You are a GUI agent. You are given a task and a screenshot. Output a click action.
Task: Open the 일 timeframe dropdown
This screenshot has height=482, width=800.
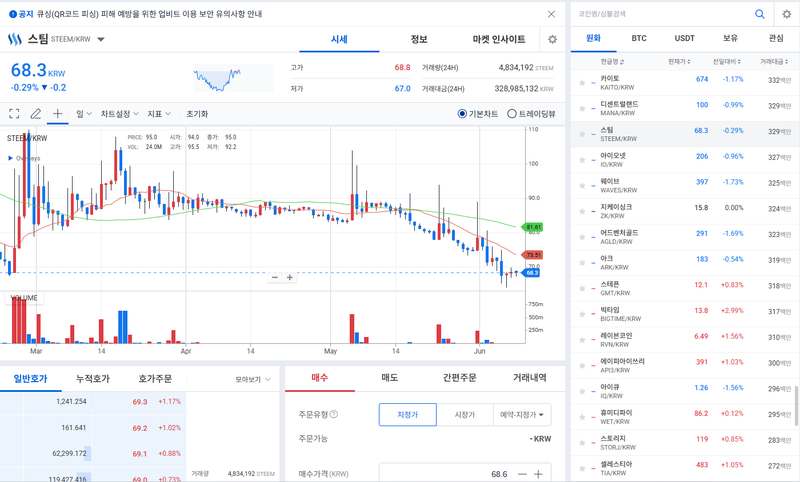point(84,114)
